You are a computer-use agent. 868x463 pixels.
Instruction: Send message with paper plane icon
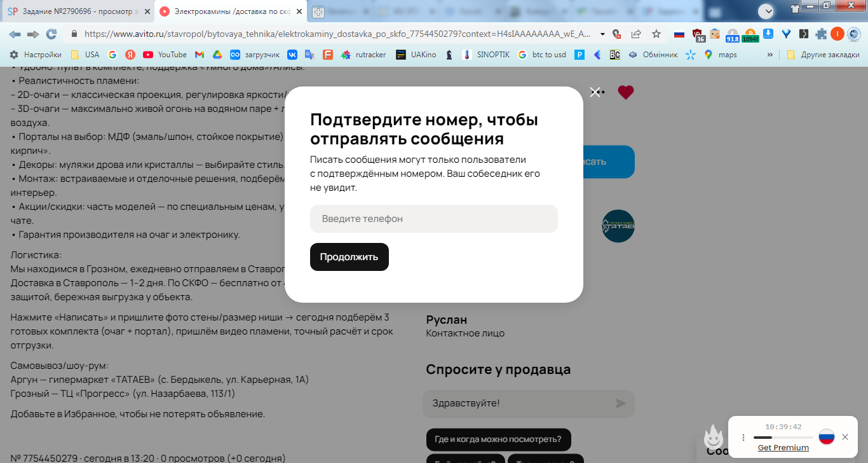click(x=621, y=403)
